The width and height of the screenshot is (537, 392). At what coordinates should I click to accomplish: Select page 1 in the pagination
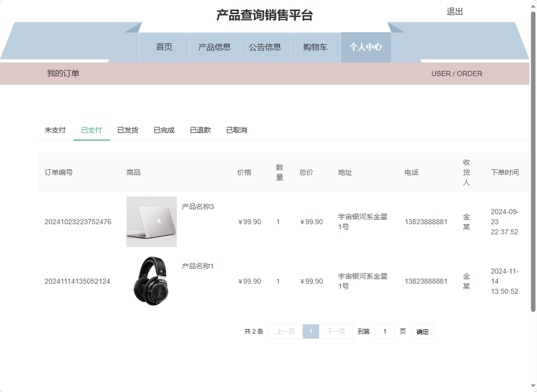click(x=311, y=331)
